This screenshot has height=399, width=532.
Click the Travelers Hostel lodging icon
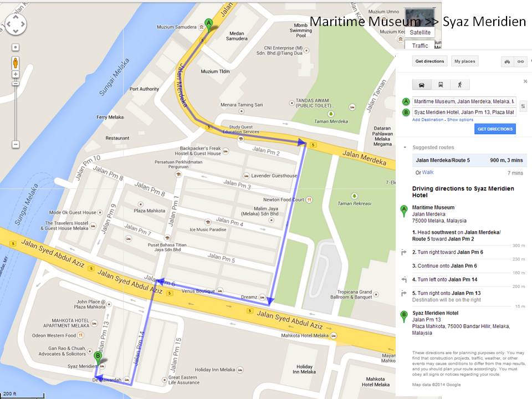[x=93, y=226]
